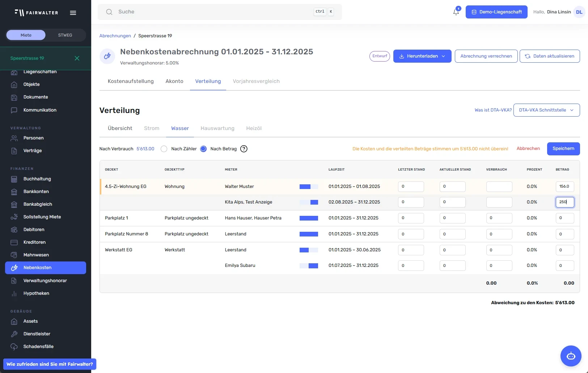Click the Objekte house icon

pyautogui.click(x=14, y=85)
